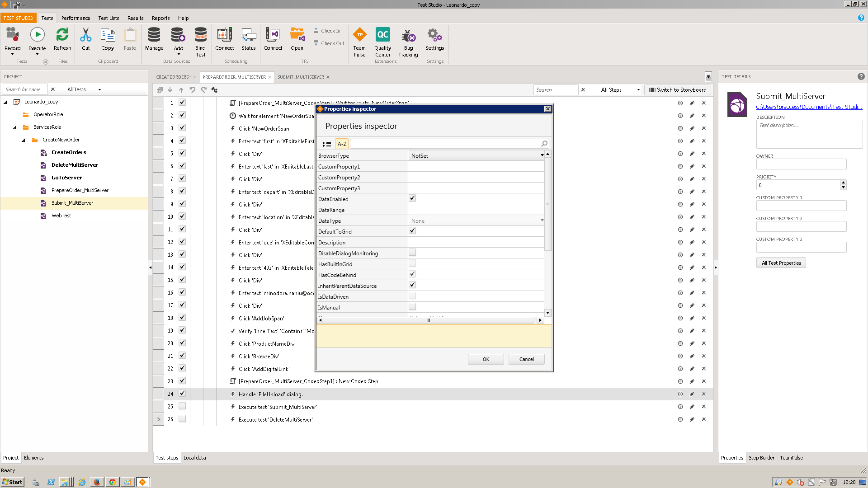868x488 pixels.
Task: Open Manage data sources
Action: 154,35
